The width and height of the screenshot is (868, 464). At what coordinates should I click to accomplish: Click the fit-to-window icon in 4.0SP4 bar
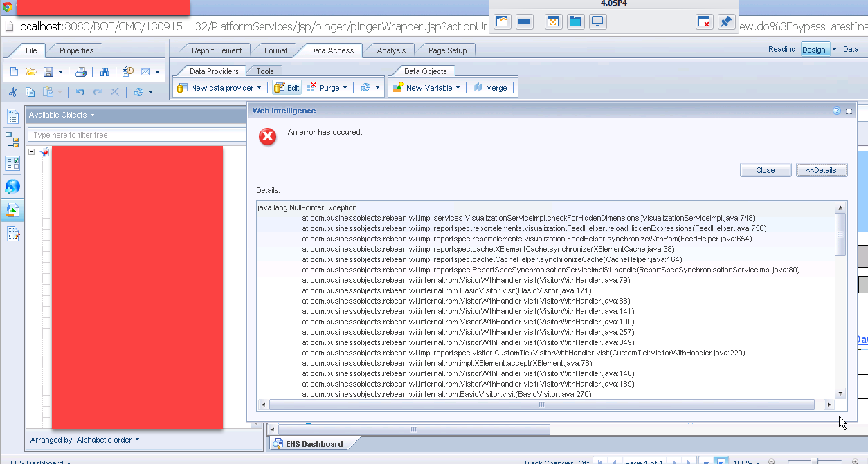pos(552,21)
